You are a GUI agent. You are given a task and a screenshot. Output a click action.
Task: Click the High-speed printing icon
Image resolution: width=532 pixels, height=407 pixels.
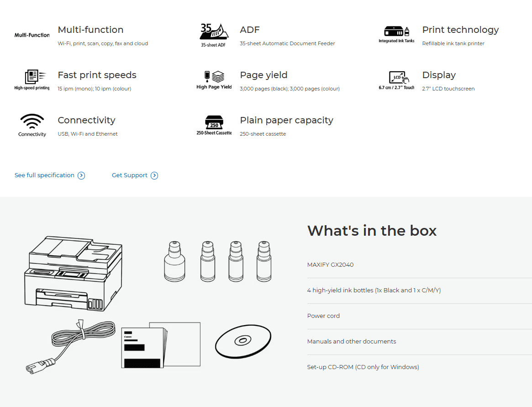pyautogui.click(x=32, y=80)
